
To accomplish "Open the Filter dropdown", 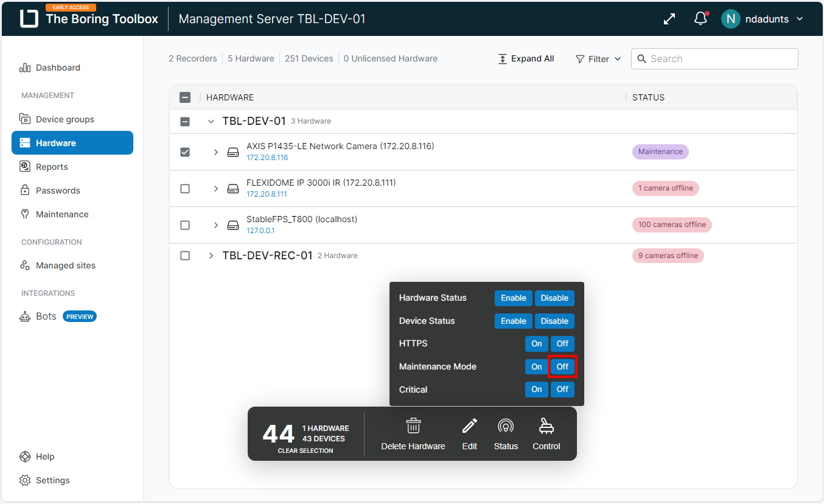I will (598, 59).
